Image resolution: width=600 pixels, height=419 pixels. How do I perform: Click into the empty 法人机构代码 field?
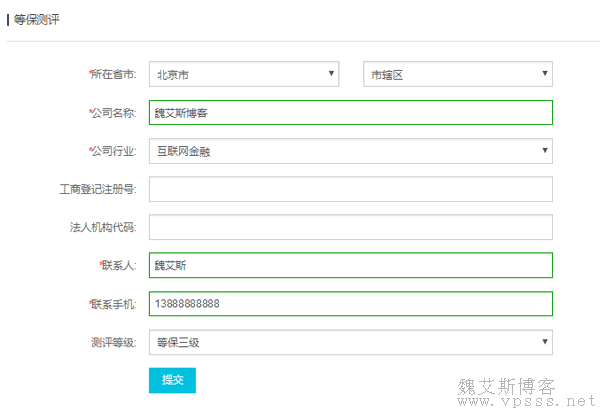[x=350, y=227]
